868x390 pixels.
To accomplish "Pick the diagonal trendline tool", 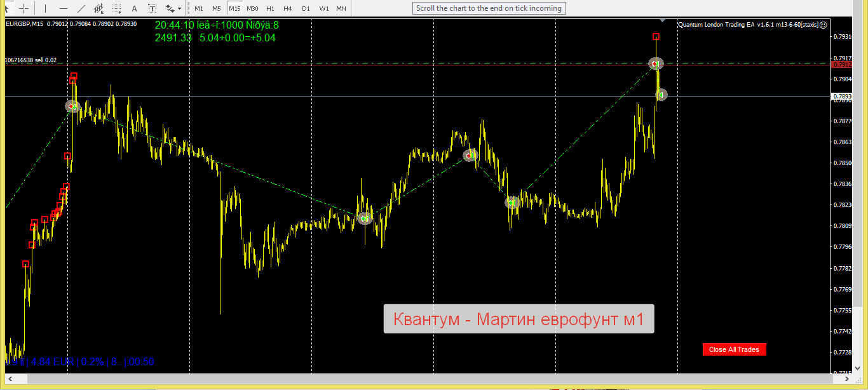I will [x=81, y=8].
